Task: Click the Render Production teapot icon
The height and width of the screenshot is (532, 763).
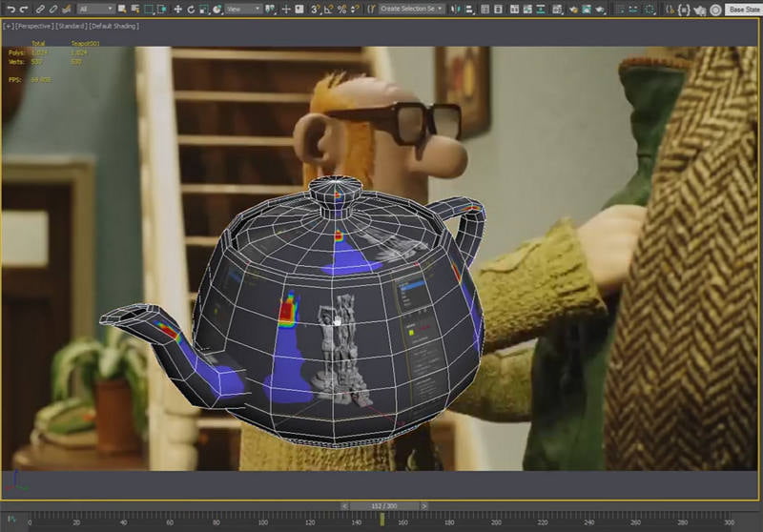Action: (600, 10)
